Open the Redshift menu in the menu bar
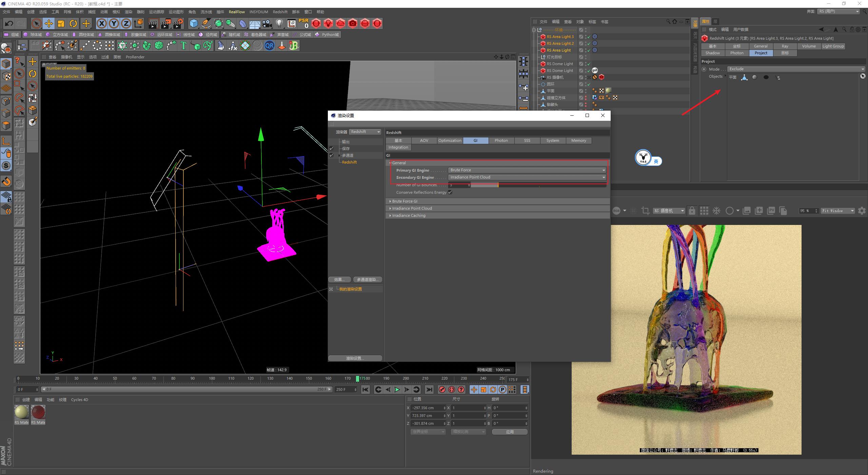Screen dimensions: 868x475 (x=280, y=12)
